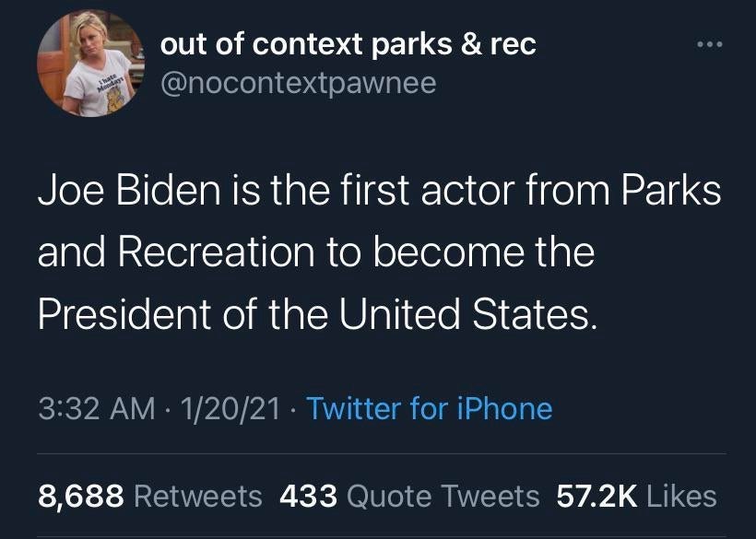Show who Likes this tweet
This screenshot has height=539, width=756.
pos(681,497)
